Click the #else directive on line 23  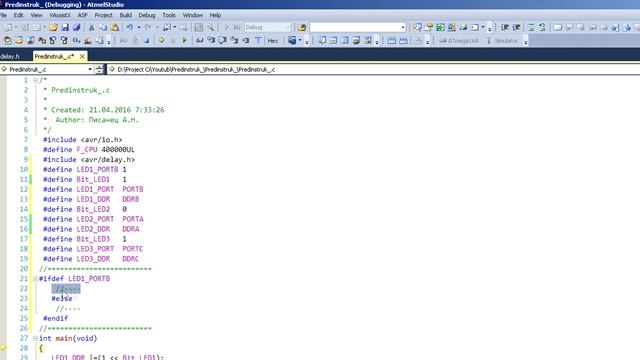tap(62, 299)
